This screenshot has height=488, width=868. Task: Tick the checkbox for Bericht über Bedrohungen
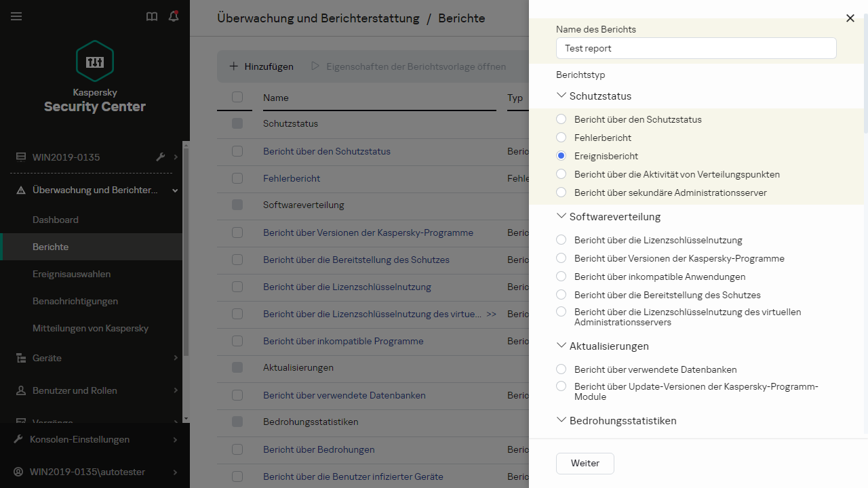click(237, 449)
